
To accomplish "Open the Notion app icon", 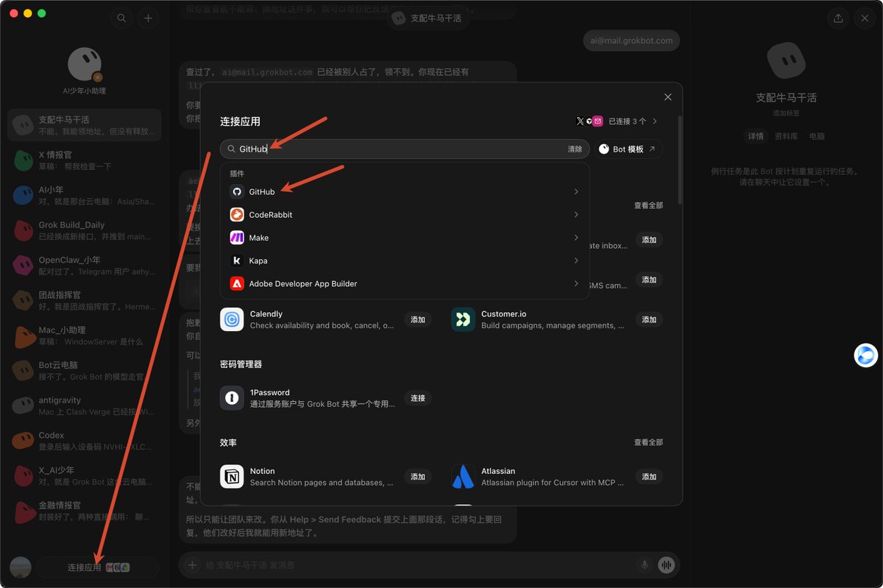I will (232, 476).
